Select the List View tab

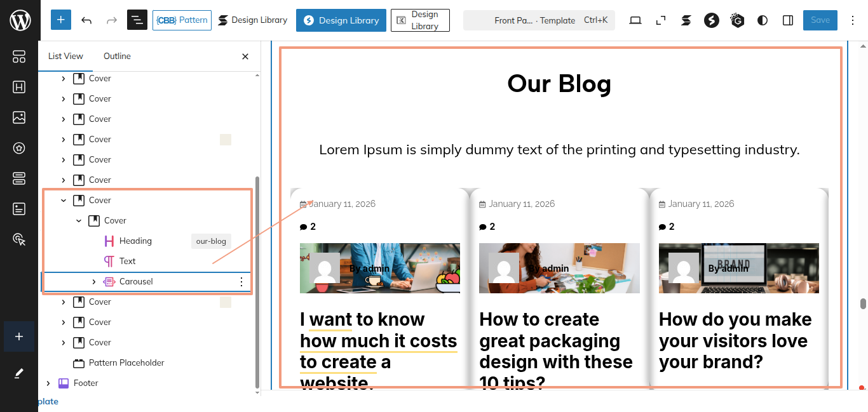65,56
